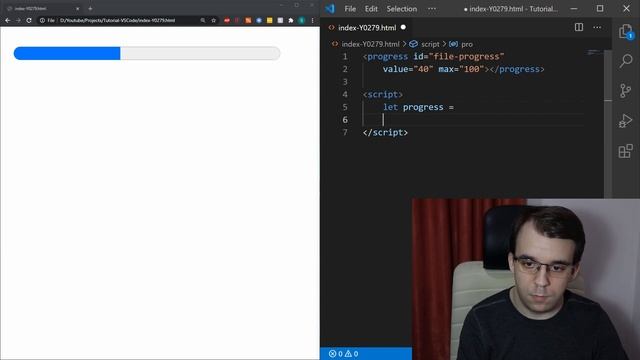Click line number 7 in the gutter
The image size is (640, 360).
[x=345, y=132]
